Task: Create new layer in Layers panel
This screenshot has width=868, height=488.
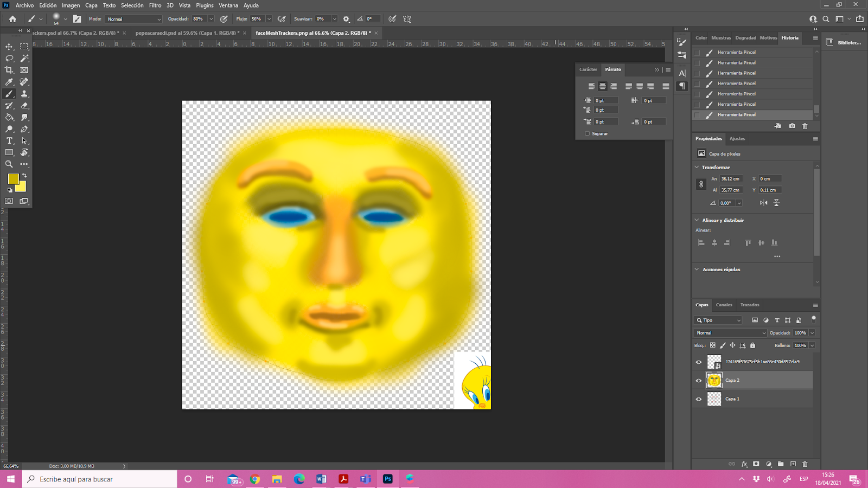Action: pos(793,464)
